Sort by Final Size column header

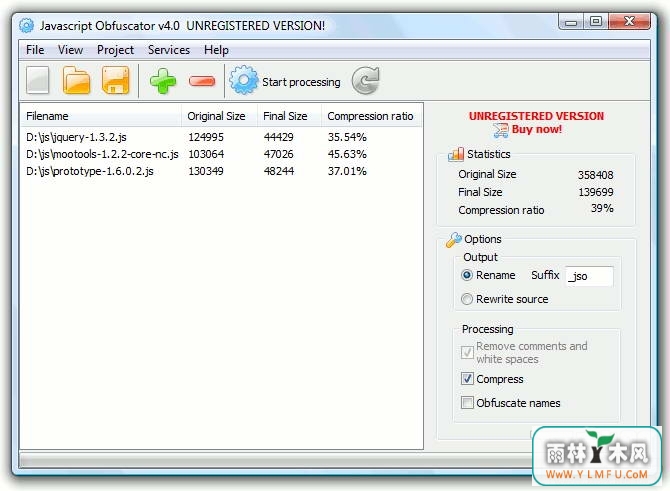[289, 116]
